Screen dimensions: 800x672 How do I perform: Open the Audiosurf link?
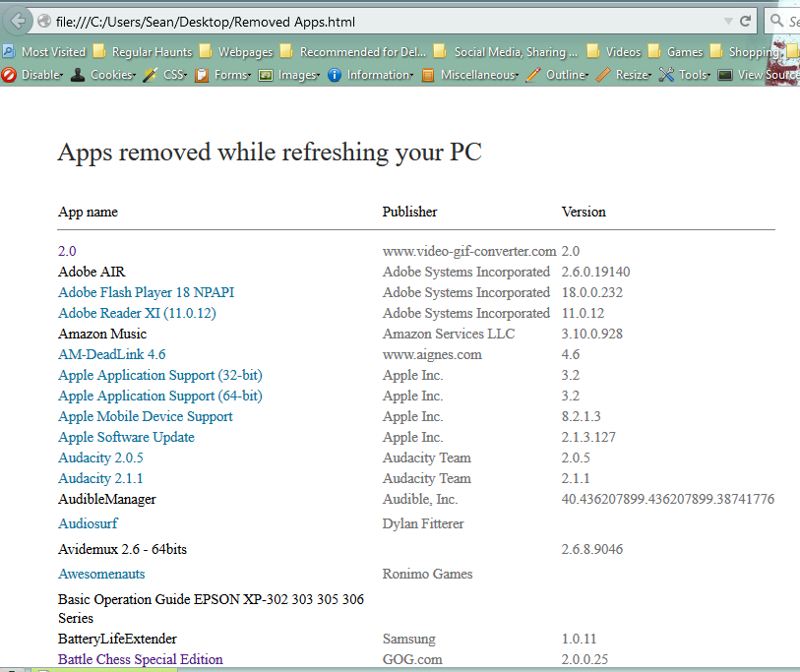[88, 523]
